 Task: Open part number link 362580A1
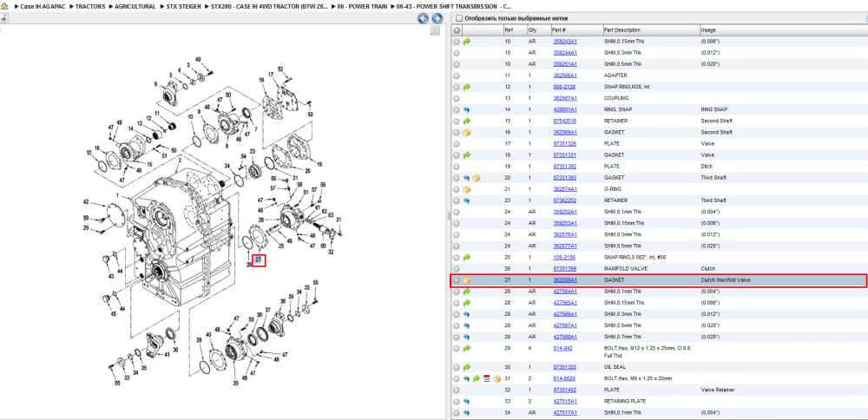point(565,280)
